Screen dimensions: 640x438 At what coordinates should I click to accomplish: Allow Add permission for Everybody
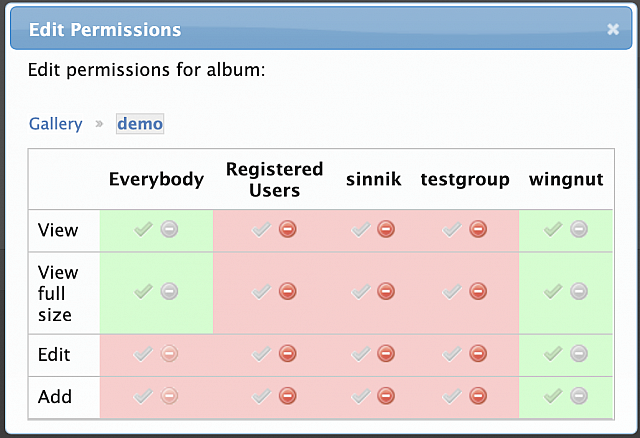point(143,396)
